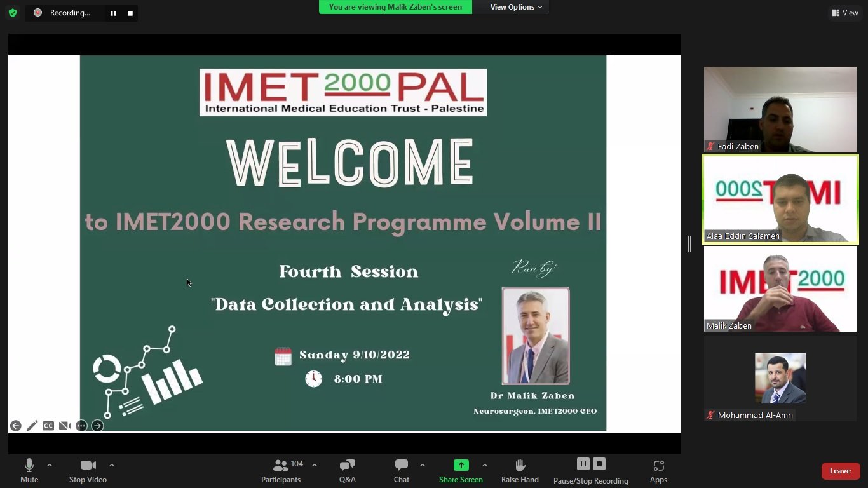Toggle closed captions on the slide

[48, 426]
